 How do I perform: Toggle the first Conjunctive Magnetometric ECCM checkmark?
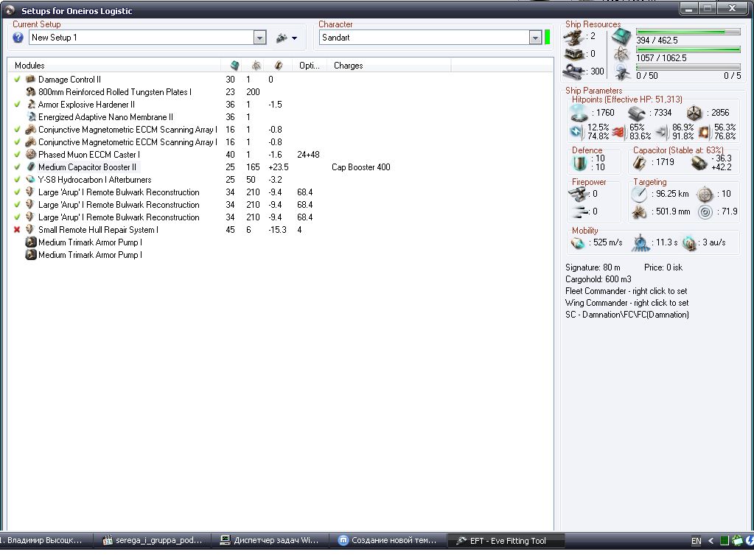click(x=17, y=129)
